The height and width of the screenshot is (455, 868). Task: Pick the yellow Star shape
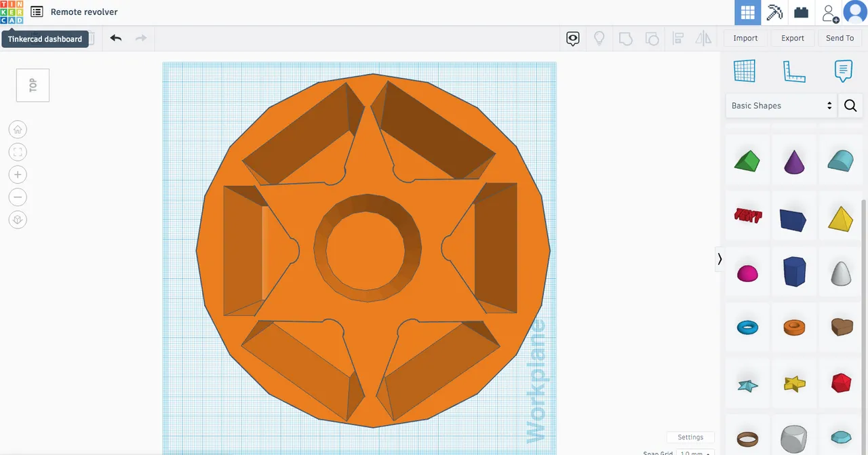coord(794,384)
